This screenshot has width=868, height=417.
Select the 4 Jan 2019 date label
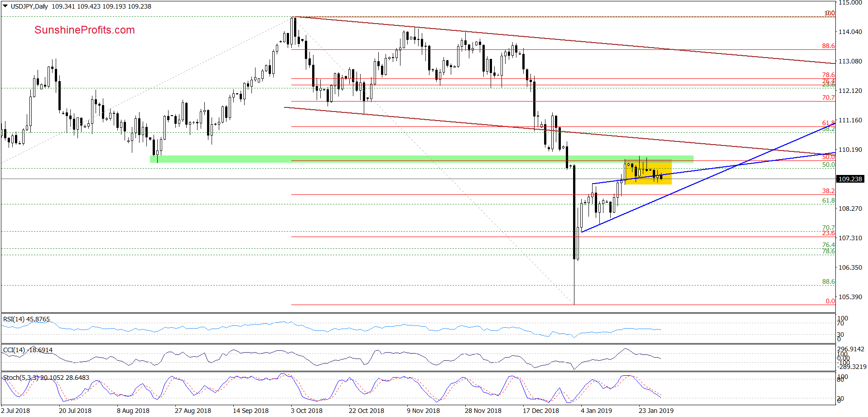596,411
